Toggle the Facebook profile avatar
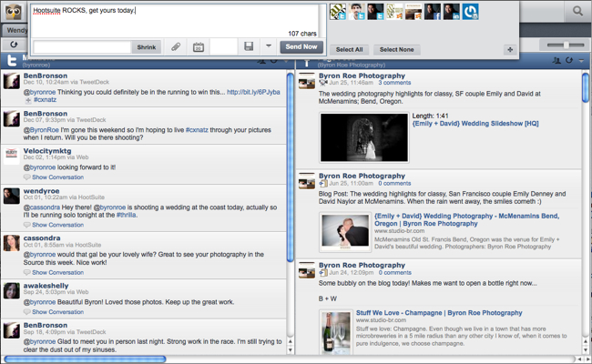Viewport: 592px width, 364px height. pyautogui.click(x=433, y=12)
